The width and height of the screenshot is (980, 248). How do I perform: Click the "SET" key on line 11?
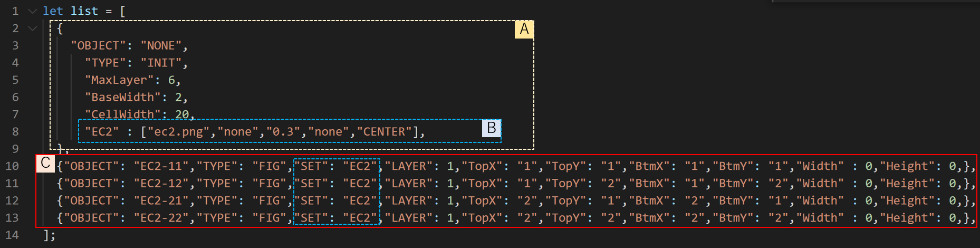[311, 184]
